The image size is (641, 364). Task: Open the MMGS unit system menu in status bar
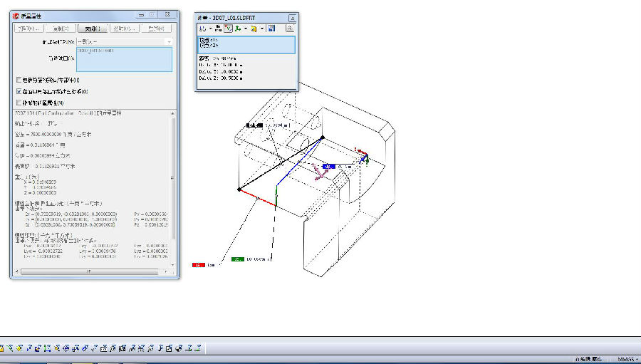[x=627, y=359]
